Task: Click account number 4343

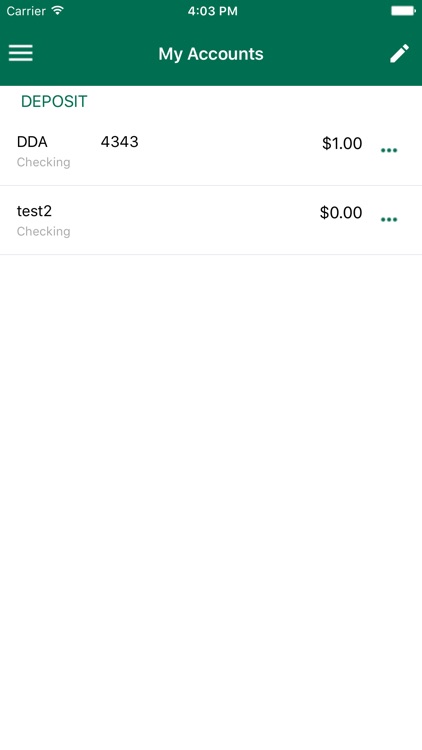Action: tap(120, 142)
